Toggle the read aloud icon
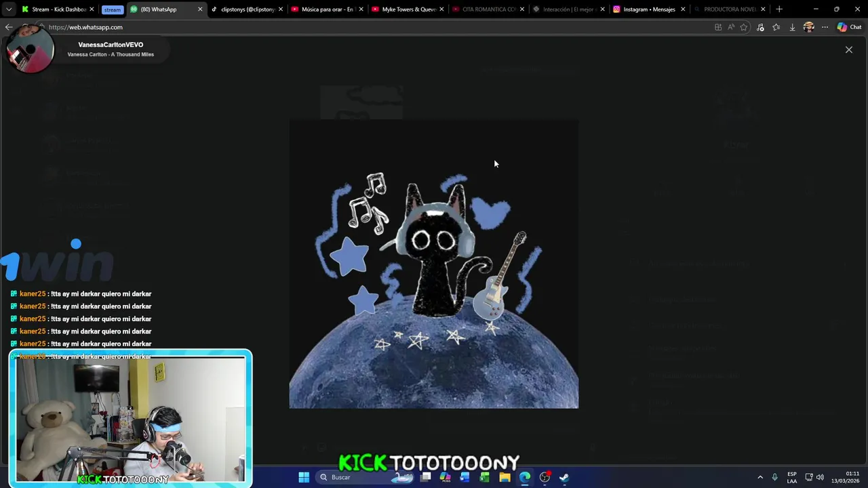The image size is (868, 488). 731,27
